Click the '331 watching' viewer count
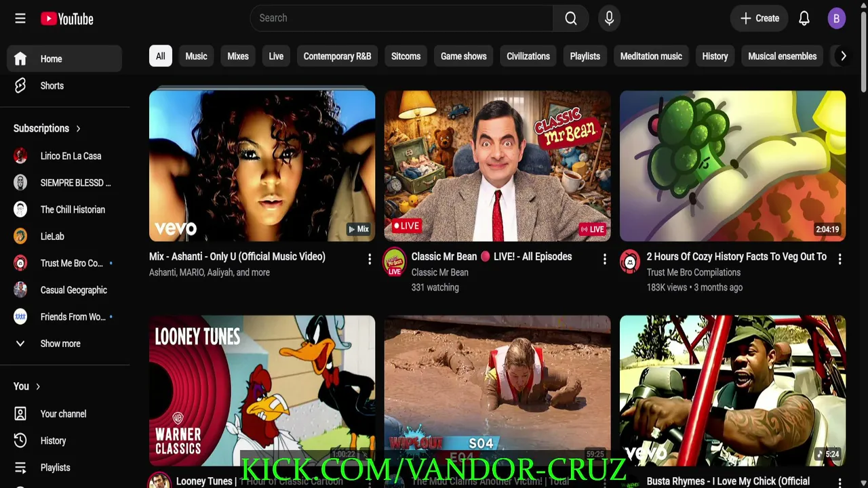The height and width of the screenshot is (488, 868). (435, 287)
